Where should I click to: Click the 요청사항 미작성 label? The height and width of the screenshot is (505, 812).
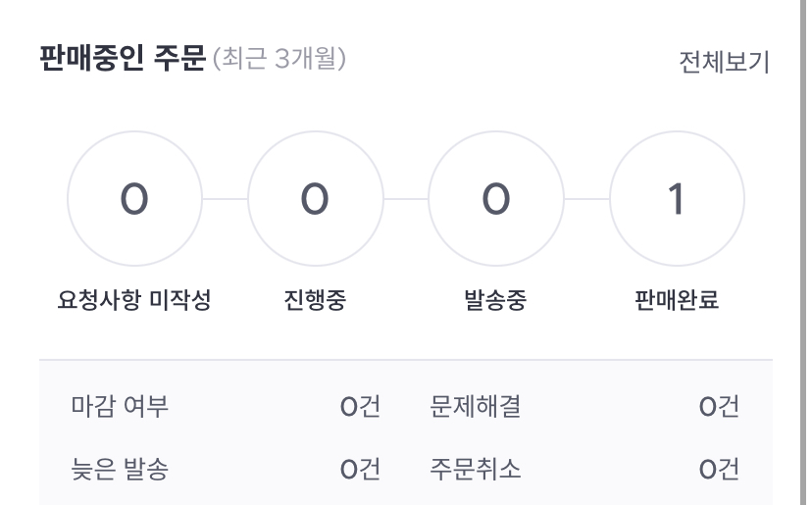pyautogui.click(x=133, y=300)
